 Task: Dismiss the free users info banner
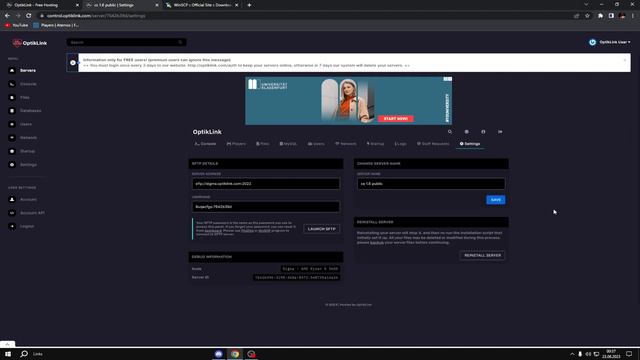(624, 60)
